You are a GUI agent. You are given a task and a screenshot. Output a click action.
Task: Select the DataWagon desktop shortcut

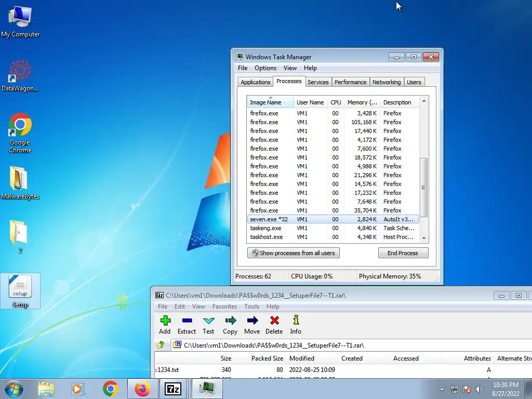coord(20,75)
